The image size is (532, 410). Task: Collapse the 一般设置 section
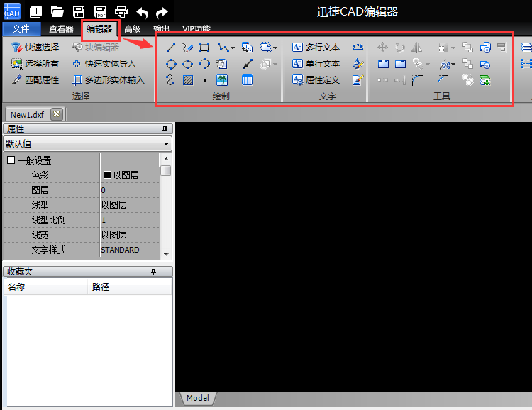coord(11,160)
